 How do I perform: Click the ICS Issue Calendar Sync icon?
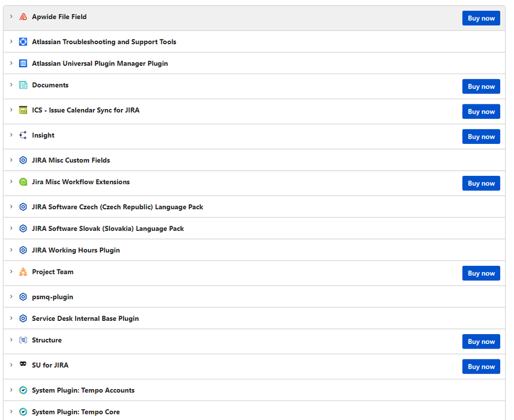click(x=23, y=110)
